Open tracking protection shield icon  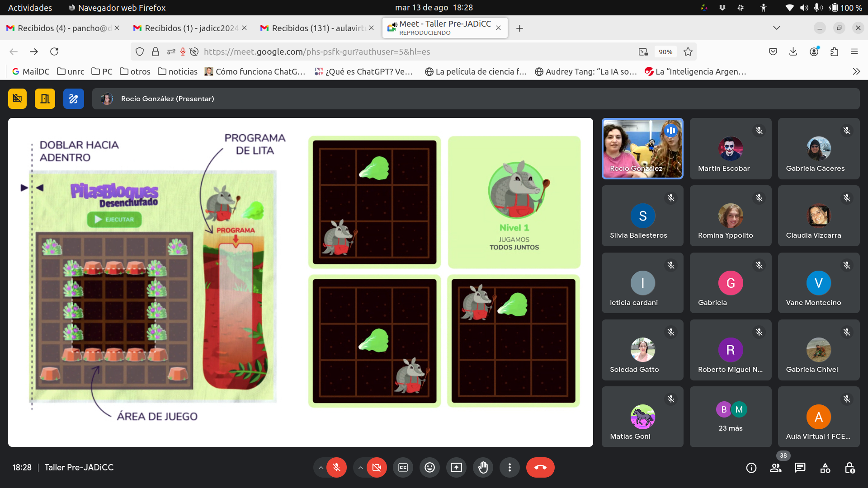coord(140,52)
